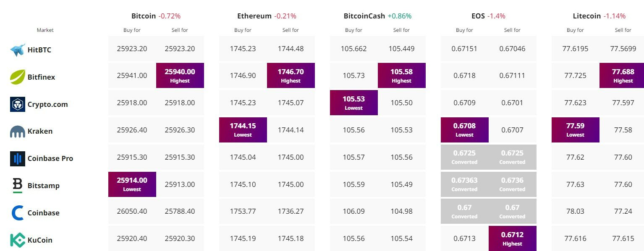Image resolution: width=644 pixels, height=251 pixels.
Task: Click Bitstamp lowest Bitcoin buy price 25914.00
Action: point(132,184)
